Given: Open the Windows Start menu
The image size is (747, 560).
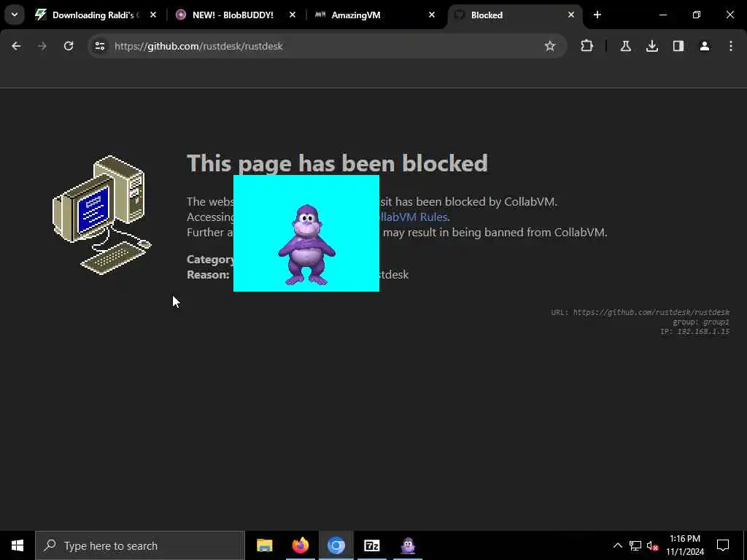Looking at the screenshot, I should coord(18,545).
